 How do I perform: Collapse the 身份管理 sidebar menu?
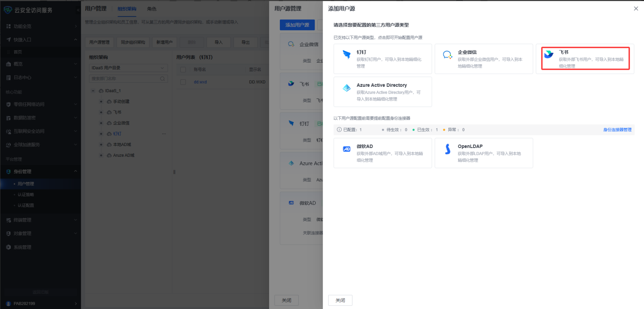tap(40, 171)
